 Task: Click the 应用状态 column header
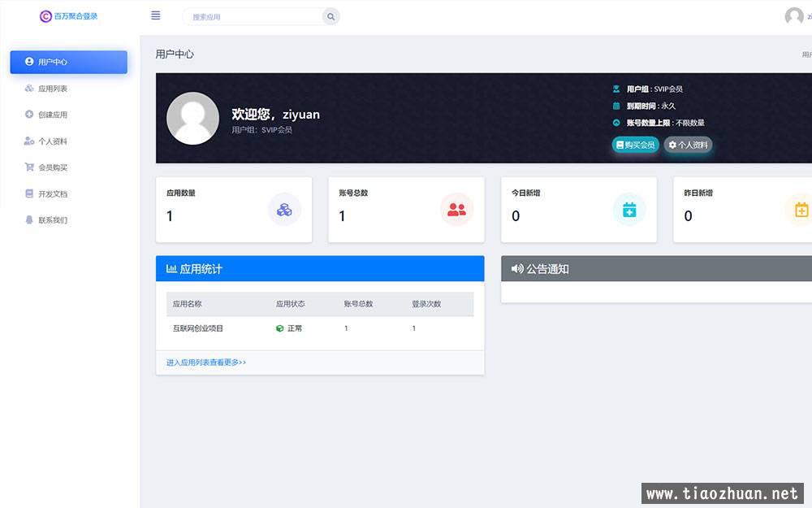click(290, 304)
